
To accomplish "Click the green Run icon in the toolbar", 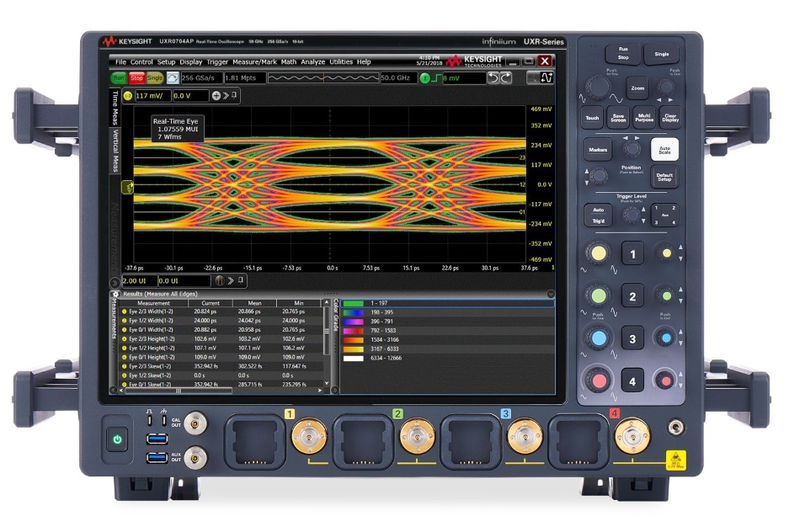I will click(119, 77).
